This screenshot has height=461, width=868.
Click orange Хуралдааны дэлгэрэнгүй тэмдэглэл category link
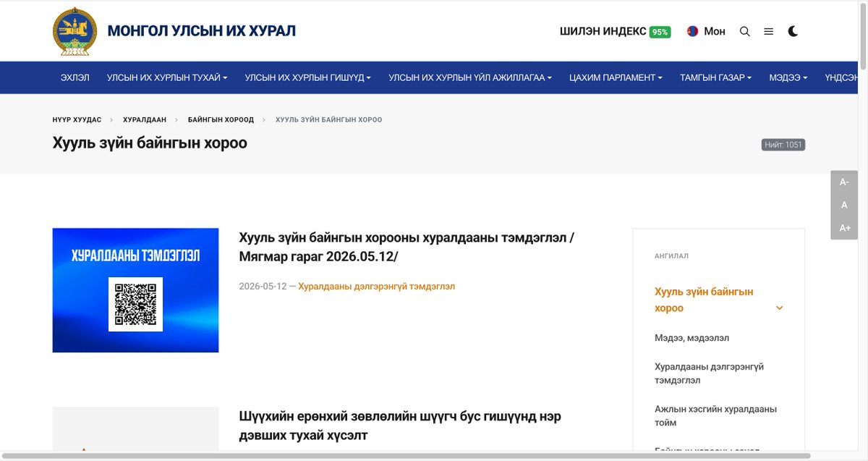click(376, 287)
